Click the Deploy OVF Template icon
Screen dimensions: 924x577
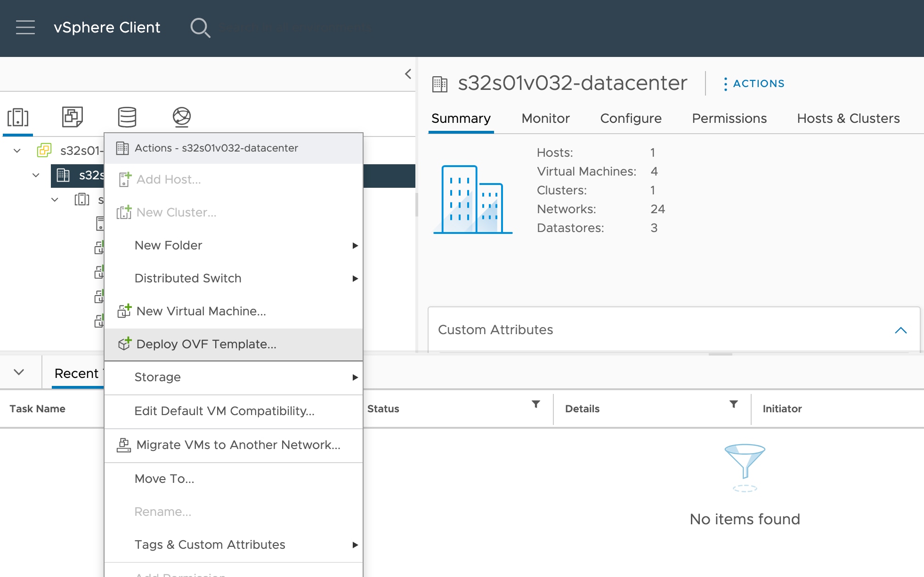(124, 344)
